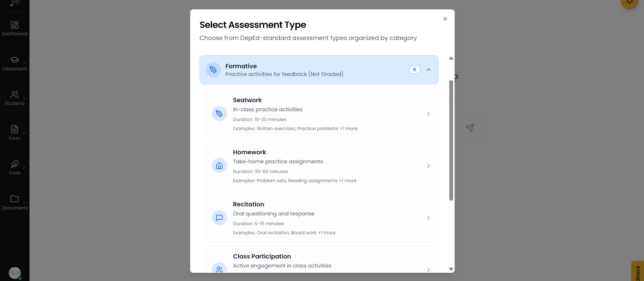The height and width of the screenshot is (281, 644).
Task: Click the Recitation chat bubble icon
Action: [219, 218]
